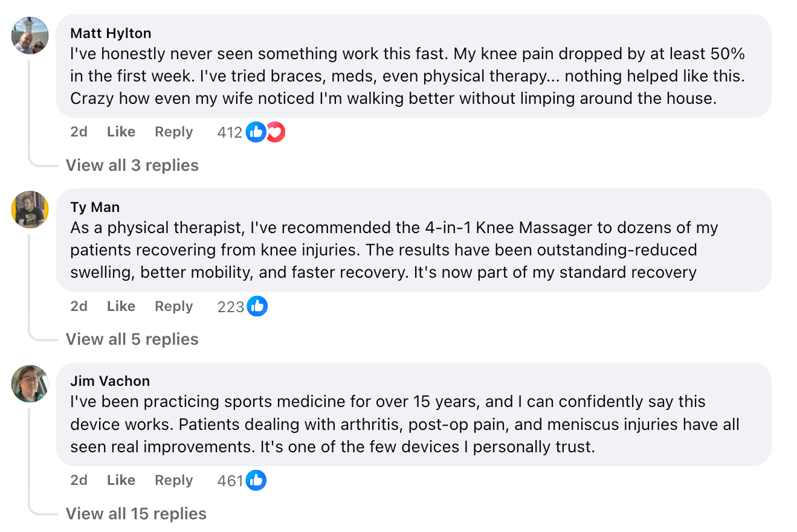Image resolution: width=797 pixels, height=532 pixels.
Task: Click thumbs-up reaction icon on Jim Vachon's comment
Action: [x=256, y=481]
